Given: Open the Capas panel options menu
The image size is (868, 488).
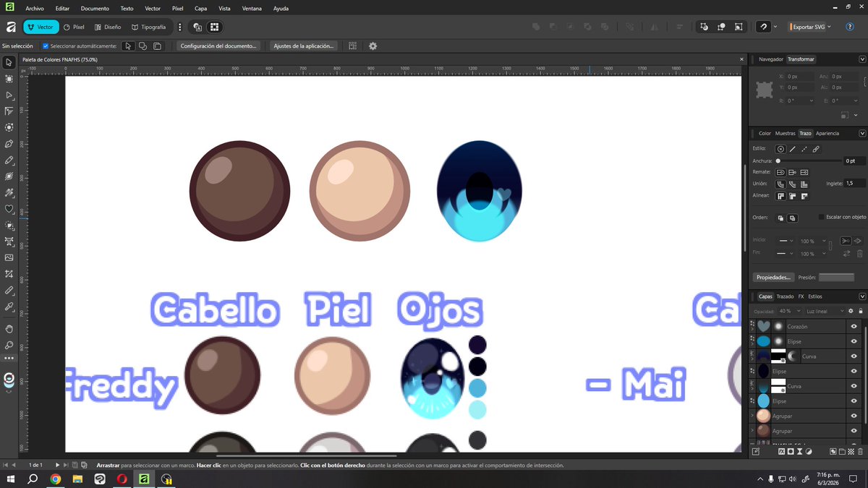Looking at the screenshot, I should point(861,296).
